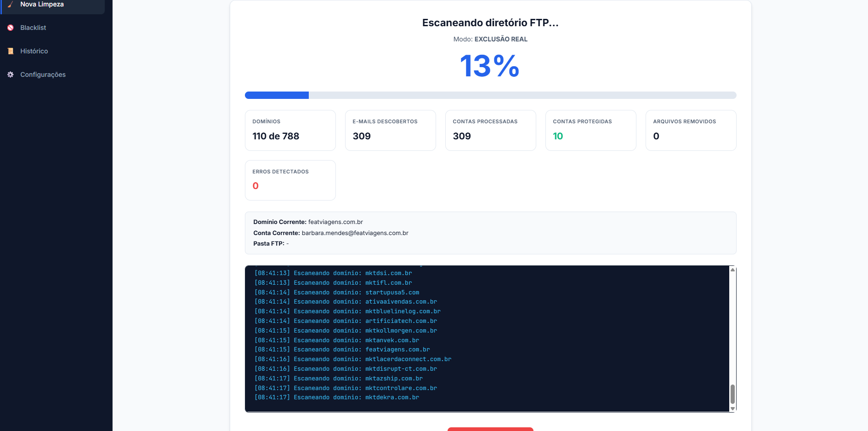Image resolution: width=868 pixels, height=431 pixels.
Task: Click the Modo: EXCLUSÃO REAL label
Action: (x=490, y=39)
